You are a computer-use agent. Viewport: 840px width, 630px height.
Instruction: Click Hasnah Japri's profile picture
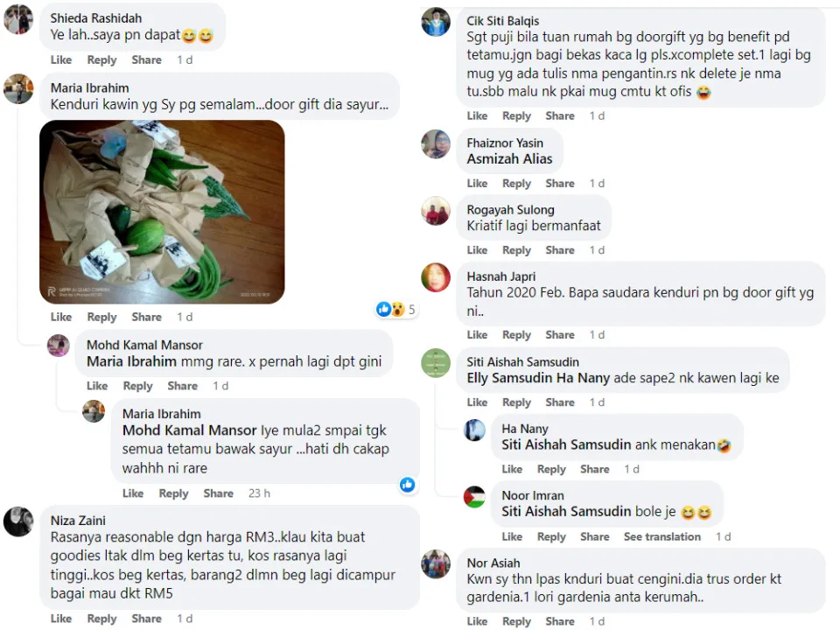[x=436, y=277]
